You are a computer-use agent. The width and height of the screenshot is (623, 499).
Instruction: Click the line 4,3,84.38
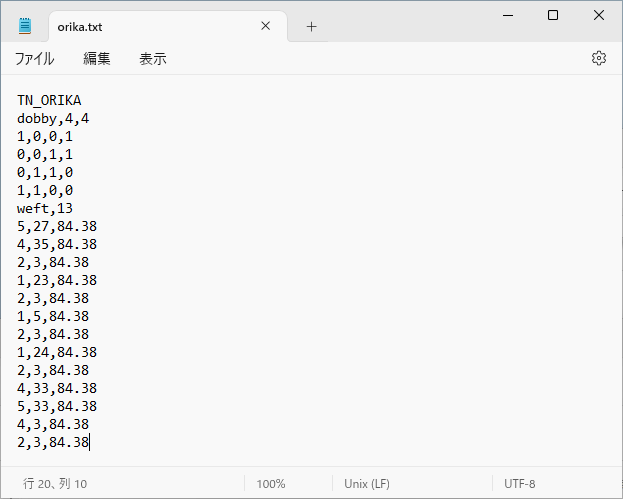pos(53,424)
